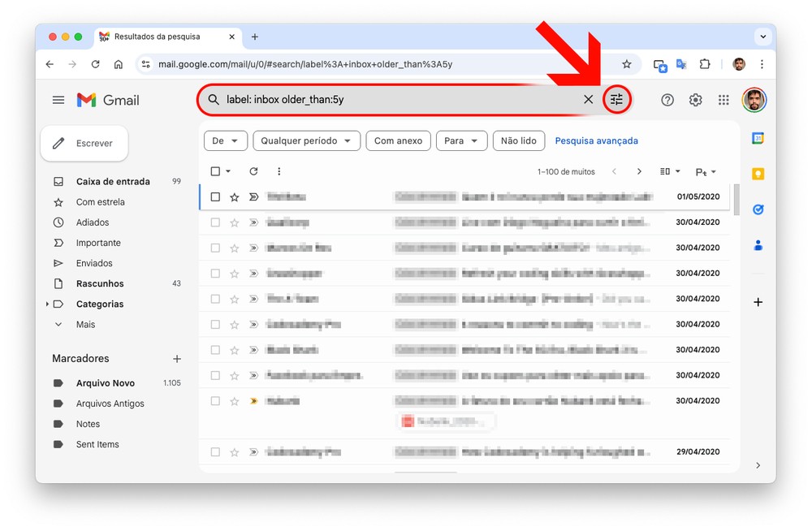Open a new browser tab
Viewport: 812px width, 531px height.
255,37
